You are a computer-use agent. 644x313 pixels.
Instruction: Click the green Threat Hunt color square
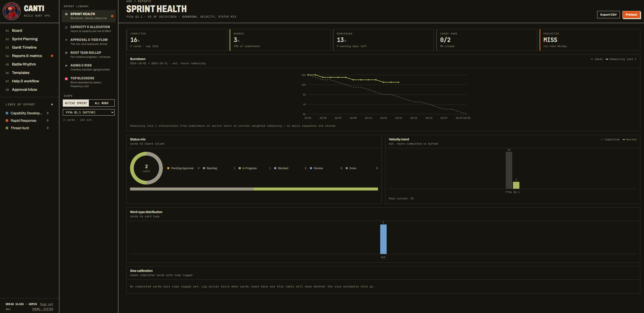pyautogui.click(x=7, y=128)
